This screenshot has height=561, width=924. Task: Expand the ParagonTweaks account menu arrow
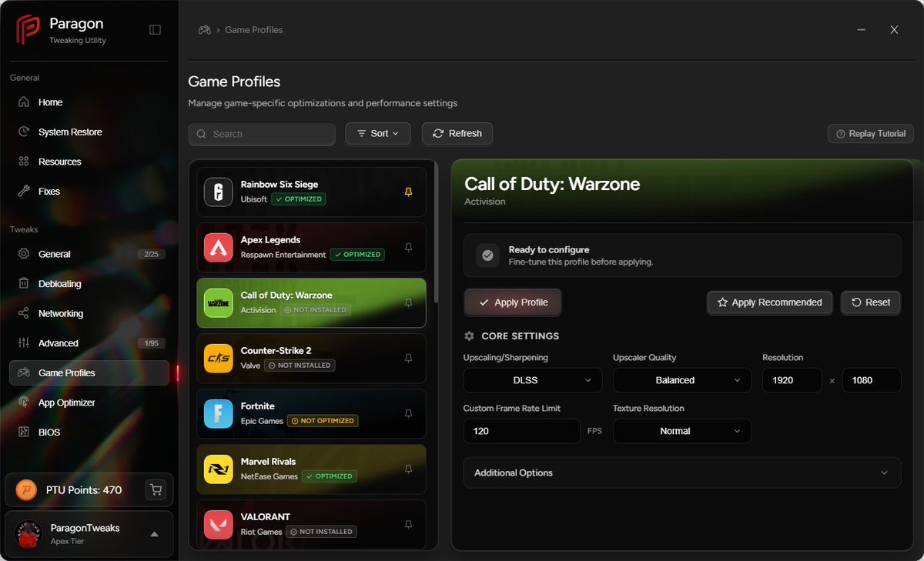154,534
